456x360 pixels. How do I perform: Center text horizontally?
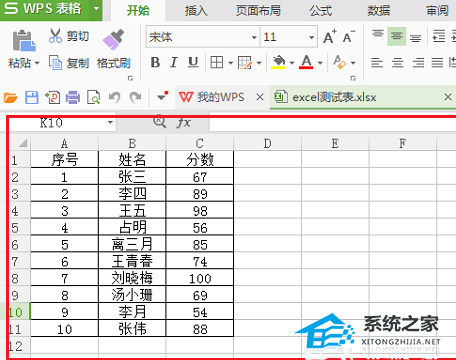(397, 62)
